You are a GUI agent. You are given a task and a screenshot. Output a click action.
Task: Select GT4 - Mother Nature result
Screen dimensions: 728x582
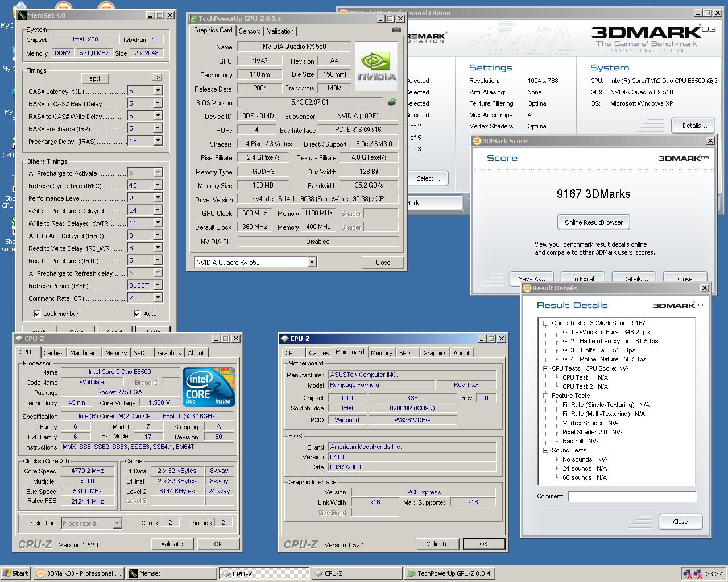click(604, 359)
